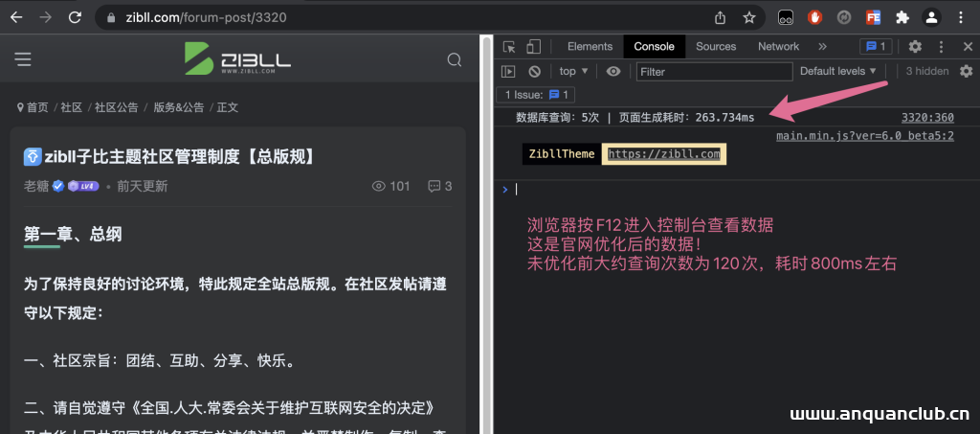This screenshot has height=434, width=980.
Task: Open the extensions puzzle menu
Action: [x=902, y=17]
